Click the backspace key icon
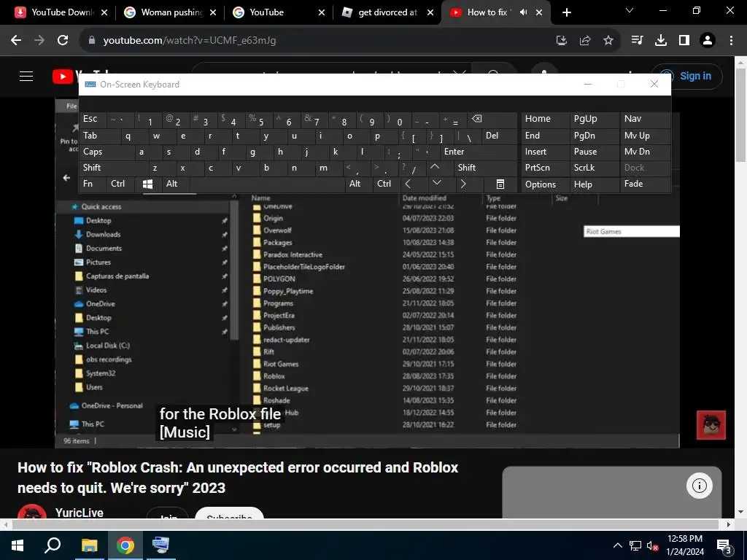 [492, 120]
